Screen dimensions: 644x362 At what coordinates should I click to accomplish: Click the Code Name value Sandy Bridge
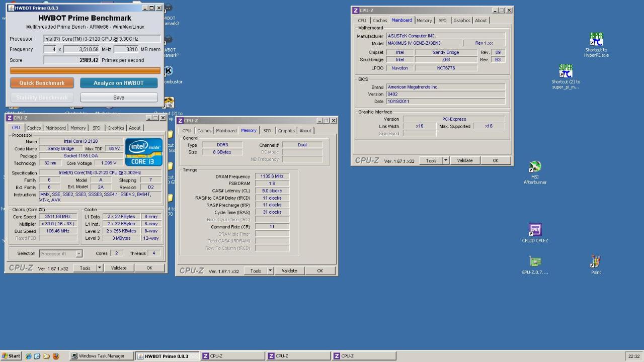pyautogui.click(x=60, y=149)
